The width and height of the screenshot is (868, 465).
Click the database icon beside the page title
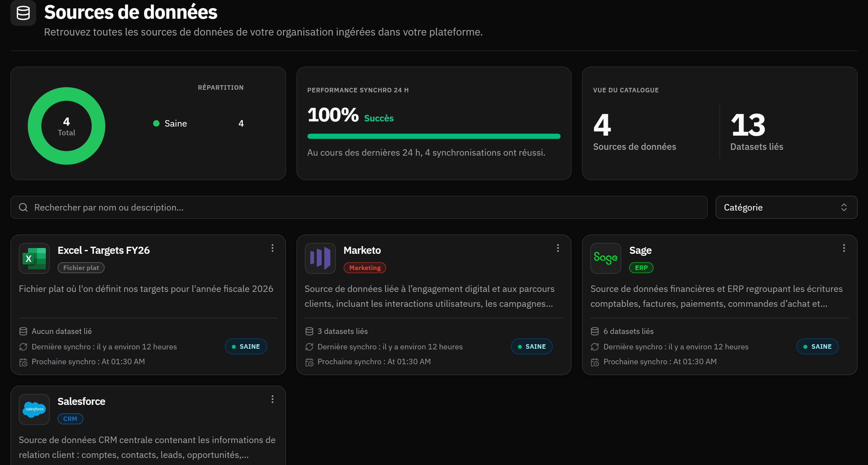coord(23,13)
